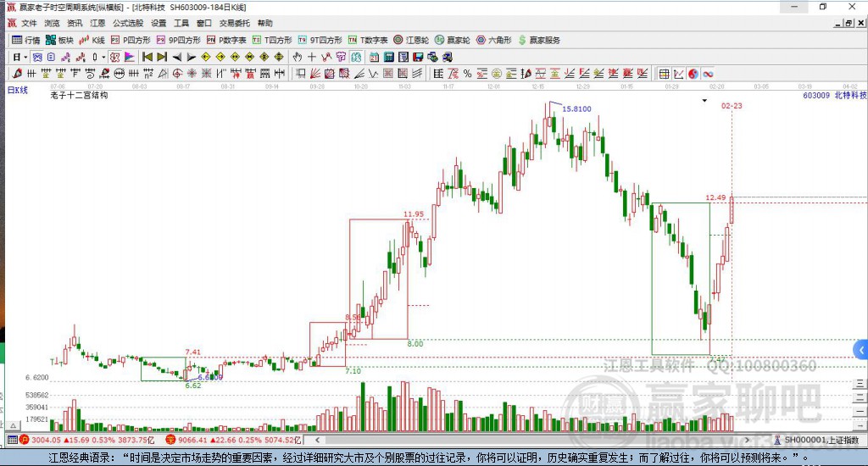Image resolution: width=868 pixels, height=466 pixels.
Task: Select the crosshair cursor tool
Action: tap(312, 57)
